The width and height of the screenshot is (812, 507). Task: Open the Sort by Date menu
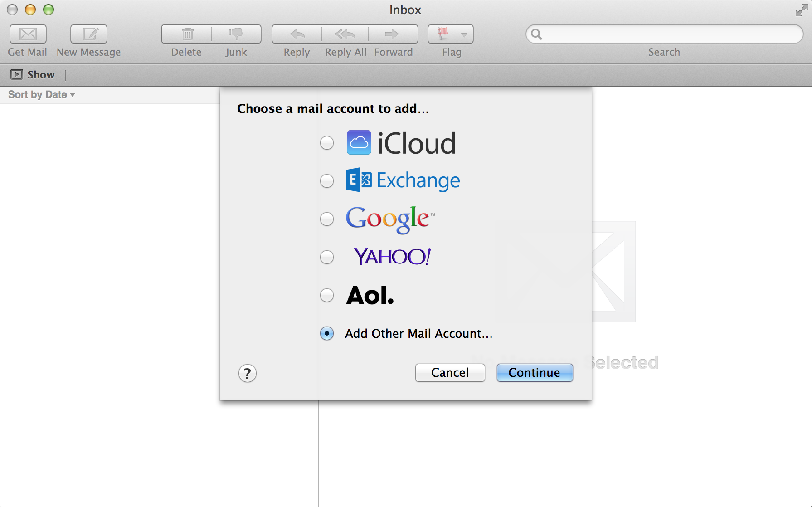tap(42, 94)
